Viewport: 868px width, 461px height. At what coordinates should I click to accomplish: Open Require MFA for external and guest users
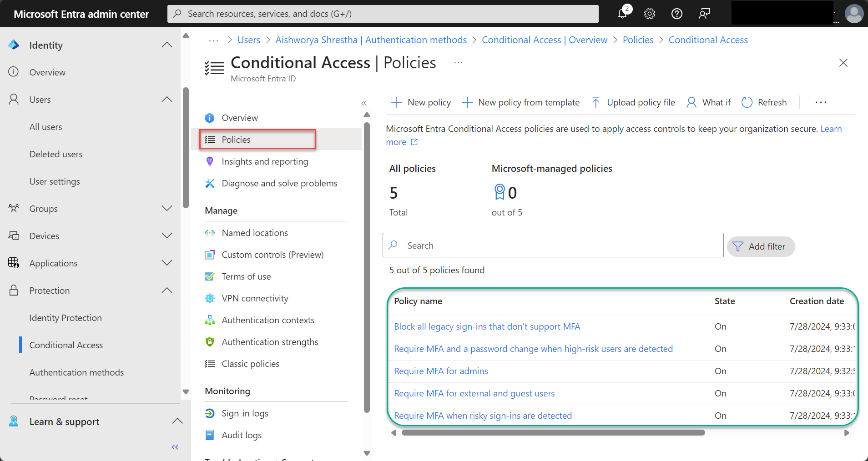pos(474,393)
